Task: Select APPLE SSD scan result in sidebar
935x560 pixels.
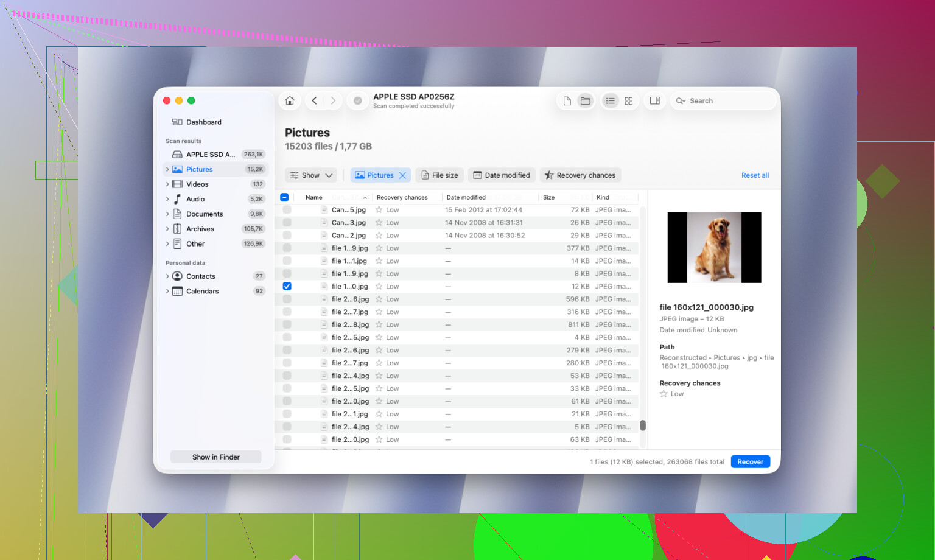Action: coord(217,155)
